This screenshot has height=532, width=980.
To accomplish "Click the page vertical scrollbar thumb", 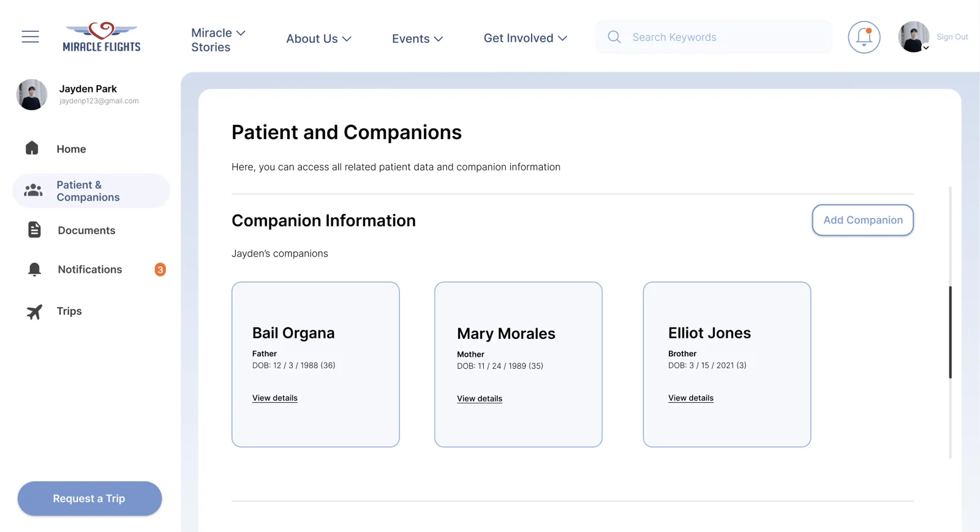I will [950, 332].
